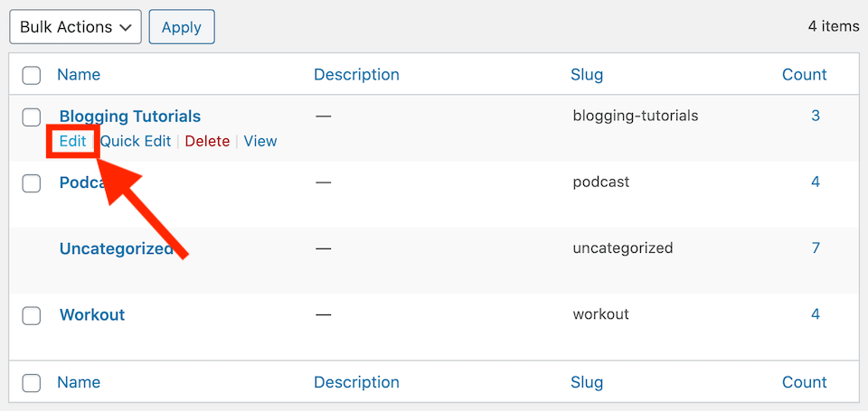Toggle the select-all checkbox in header
This screenshot has width=868, height=411.
(31, 75)
